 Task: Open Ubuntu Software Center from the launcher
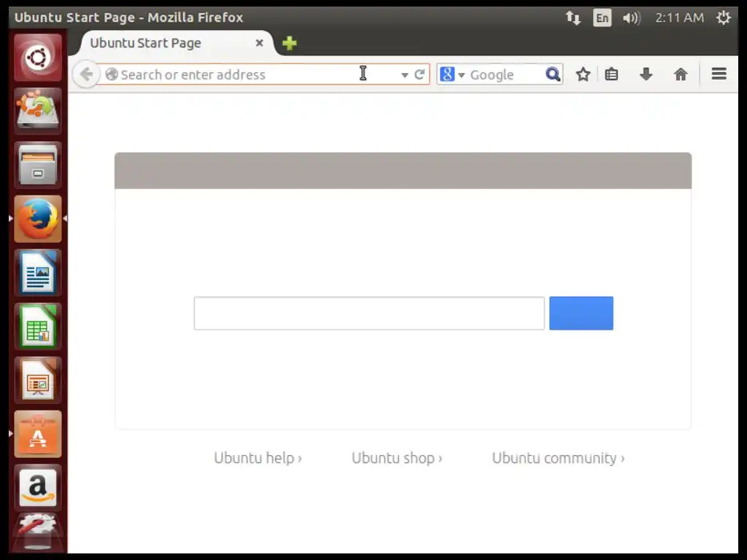(x=38, y=435)
